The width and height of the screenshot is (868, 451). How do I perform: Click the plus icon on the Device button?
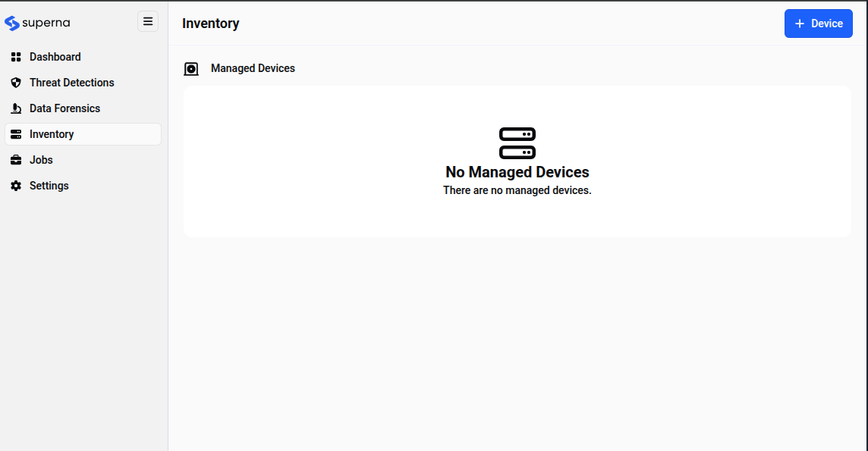point(799,23)
